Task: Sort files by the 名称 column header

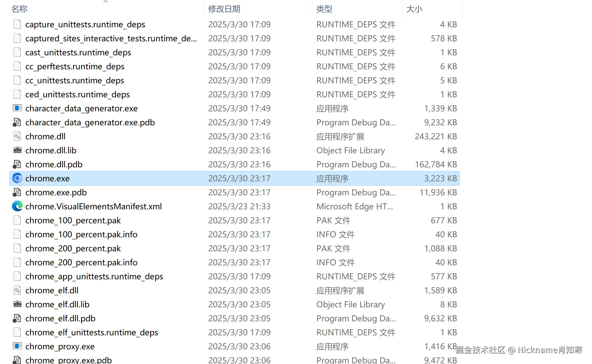Action: tap(19, 9)
